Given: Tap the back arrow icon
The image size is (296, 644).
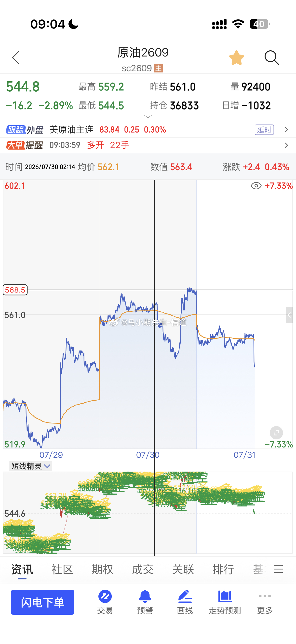Looking at the screenshot, I should [16, 58].
